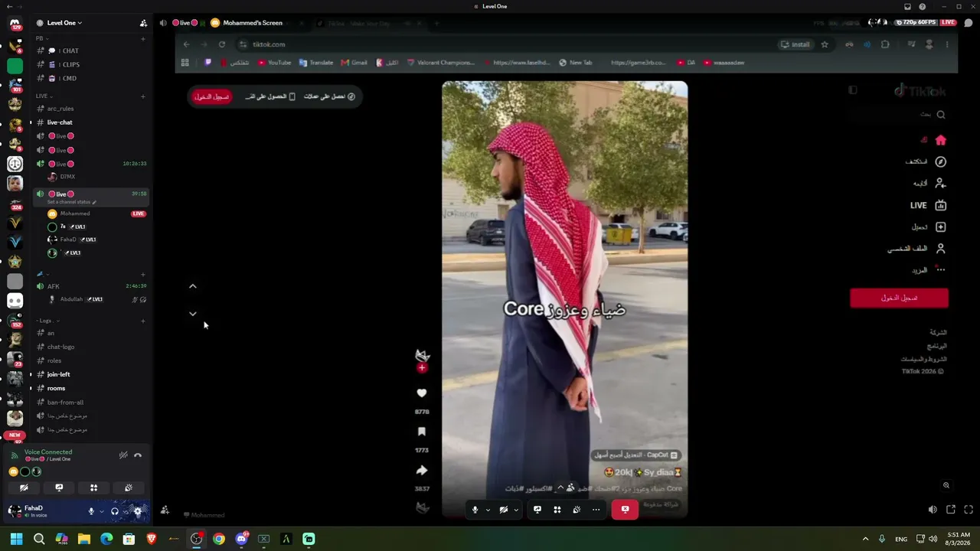The height and width of the screenshot is (551, 980).
Task: Open Discord user settings gear
Action: 138,511
